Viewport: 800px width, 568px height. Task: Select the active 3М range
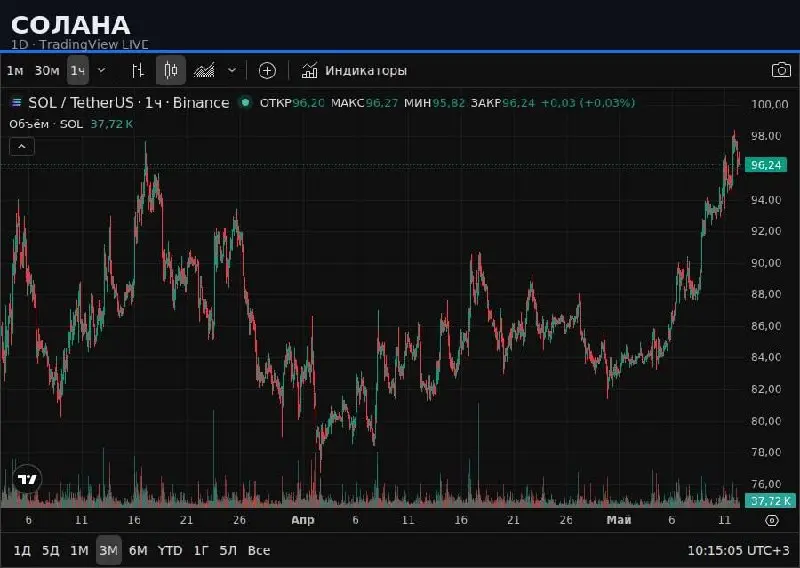(x=109, y=550)
